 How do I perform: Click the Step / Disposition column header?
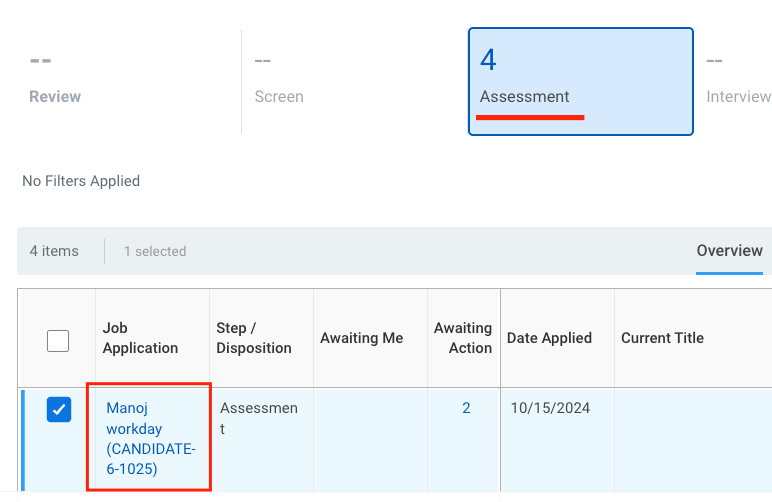254,338
